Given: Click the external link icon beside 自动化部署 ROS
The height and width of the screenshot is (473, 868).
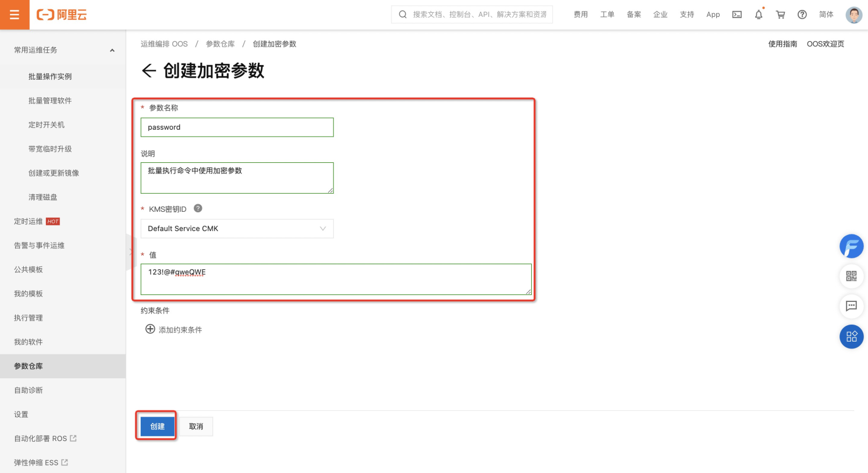Looking at the screenshot, I should coord(73,438).
